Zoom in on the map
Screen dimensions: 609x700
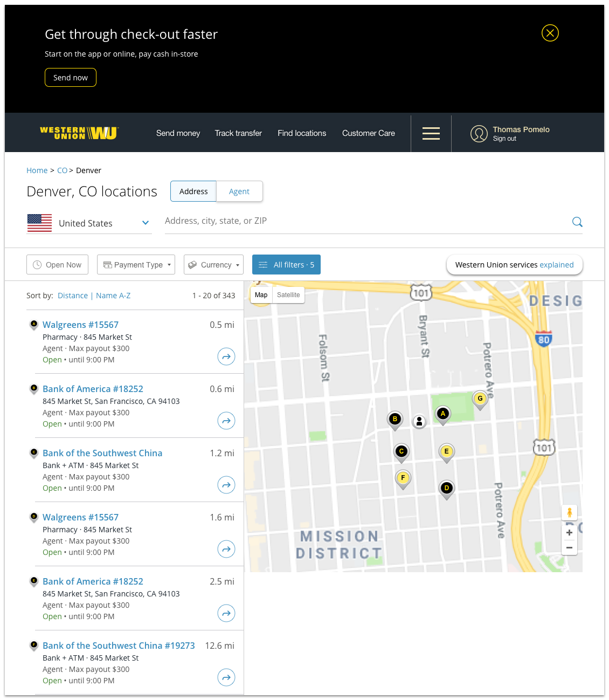coord(569,533)
